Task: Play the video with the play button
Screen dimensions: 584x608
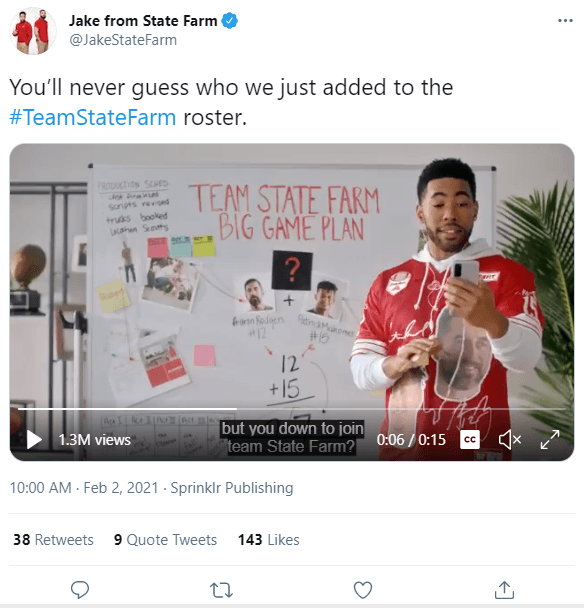Action: pyautogui.click(x=34, y=440)
